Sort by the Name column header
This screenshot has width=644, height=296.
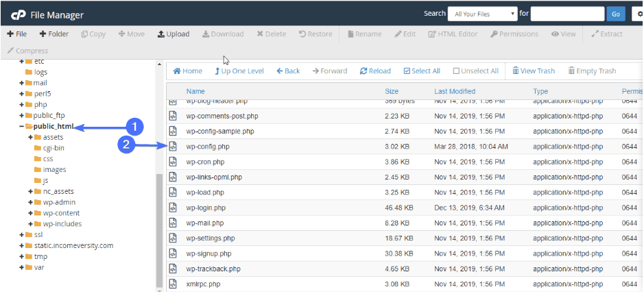195,92
